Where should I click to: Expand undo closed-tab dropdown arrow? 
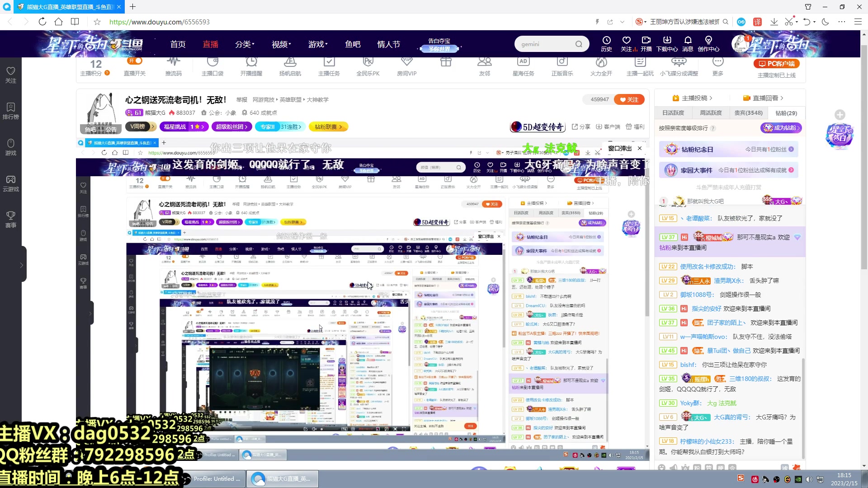point(815,22)
